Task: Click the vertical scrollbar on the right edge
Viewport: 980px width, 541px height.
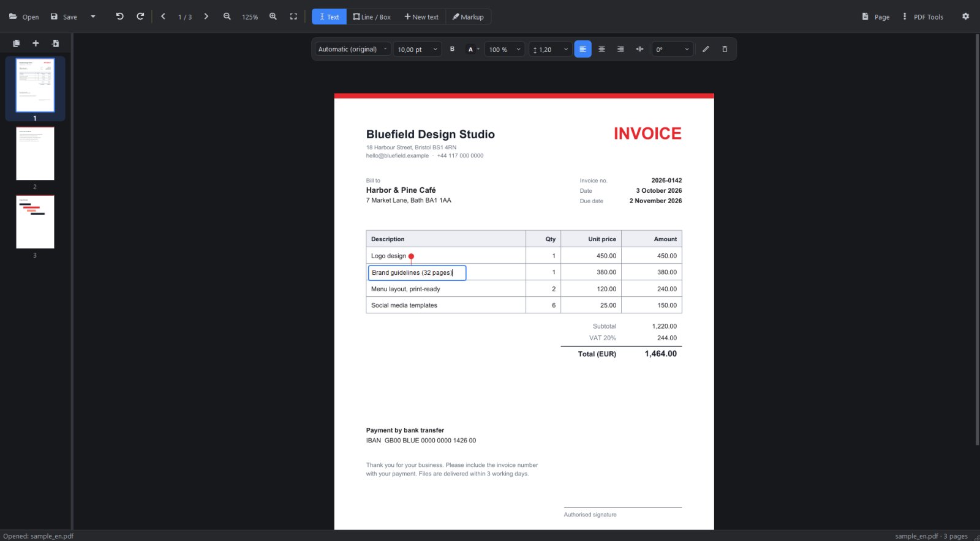Action: click(x=977, y=239)
